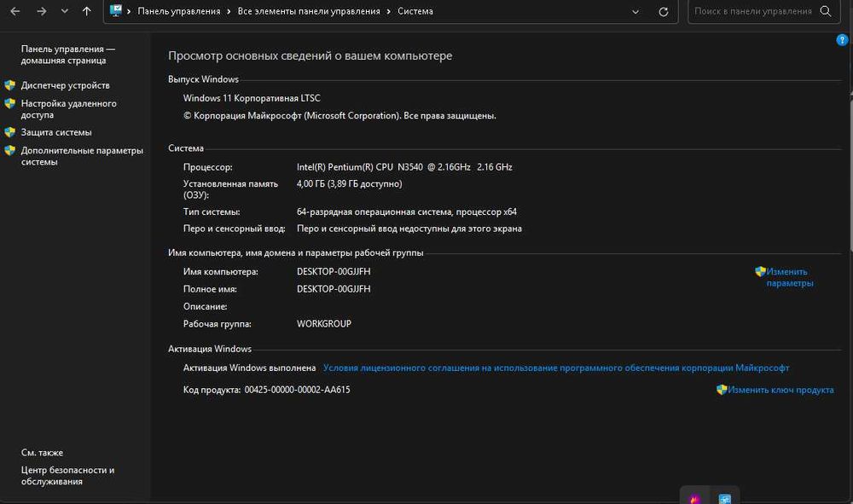Expand the chevron after computer icon
This screenshot has height=504, width=853.
click(x=129, y=11)
